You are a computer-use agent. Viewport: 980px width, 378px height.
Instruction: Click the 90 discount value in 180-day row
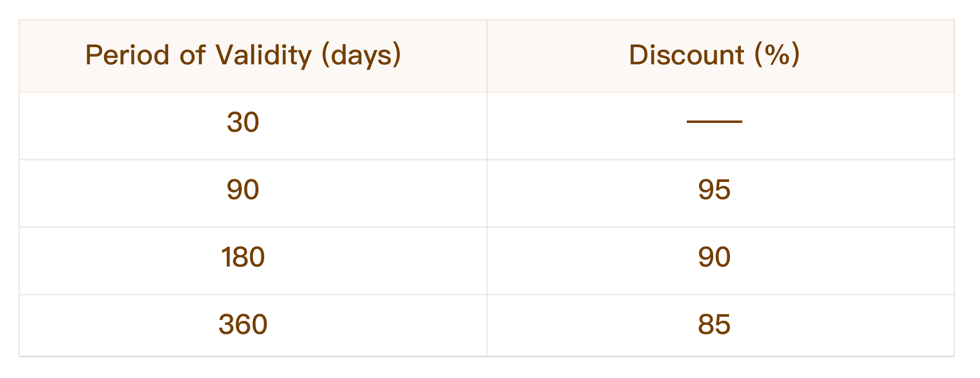[x=714, y=257]
